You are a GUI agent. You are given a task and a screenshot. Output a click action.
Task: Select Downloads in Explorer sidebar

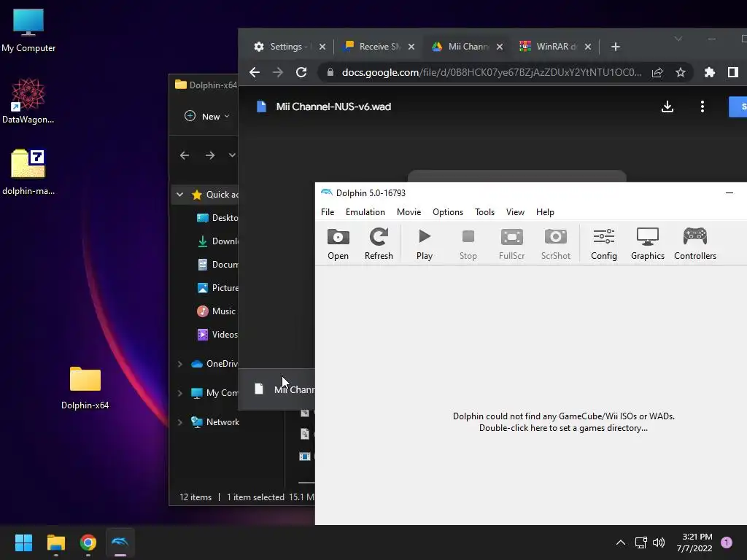coord(217,241)
